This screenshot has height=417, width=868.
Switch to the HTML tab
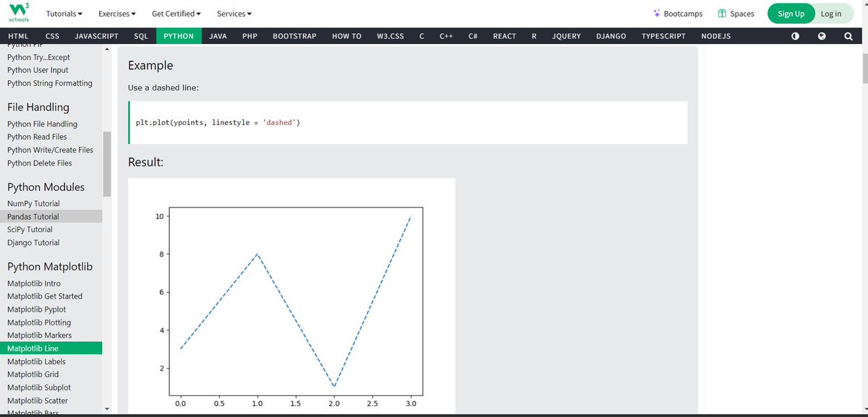point(18,36)
